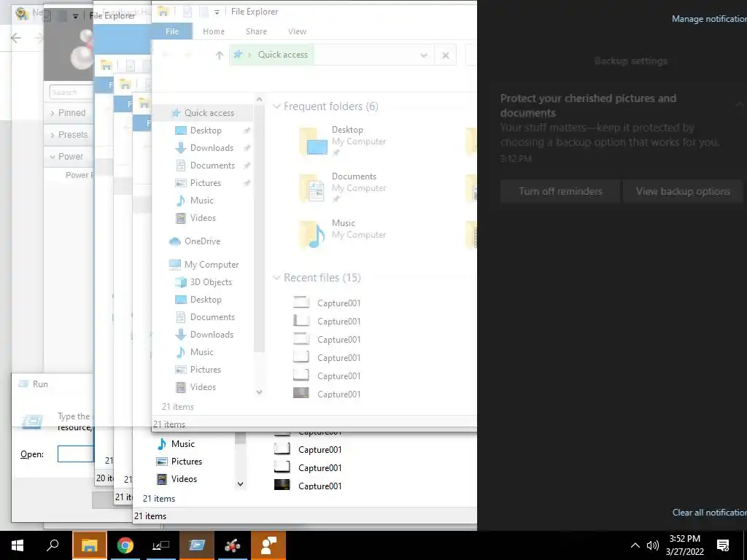This screenshot has height=560, width=747.
Task: Open Pictures under My Computer in front window
Action: (205, 370)
